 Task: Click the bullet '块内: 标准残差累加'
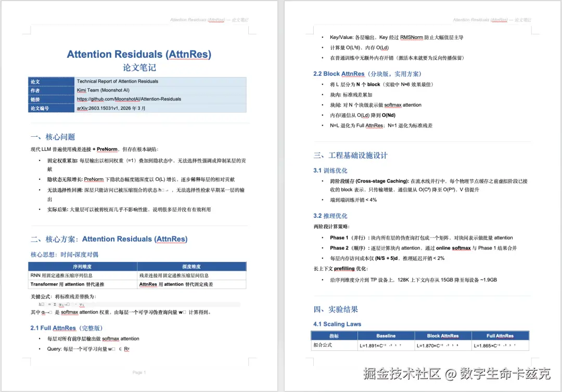(351, 95)
